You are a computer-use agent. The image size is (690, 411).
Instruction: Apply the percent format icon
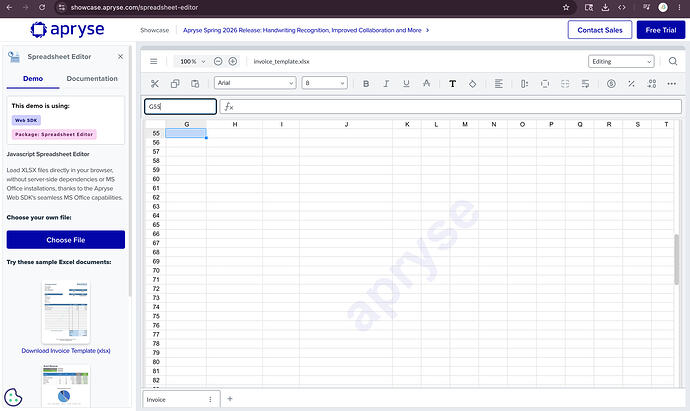(631, 84)
